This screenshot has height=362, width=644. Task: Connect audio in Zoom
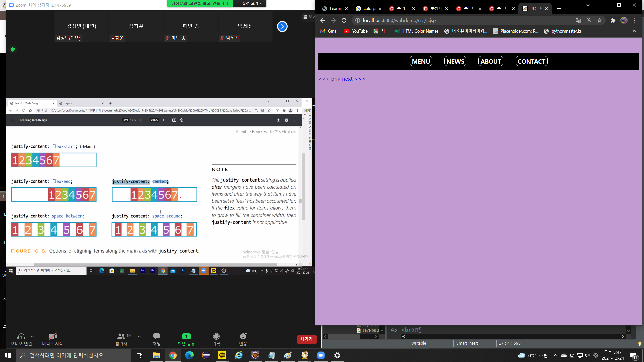click(x=21, y=337)
